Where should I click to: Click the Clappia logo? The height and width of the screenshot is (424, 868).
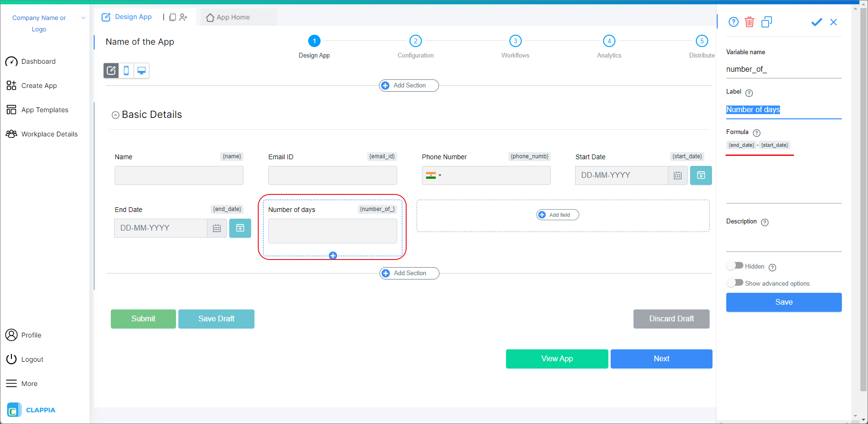31,410
